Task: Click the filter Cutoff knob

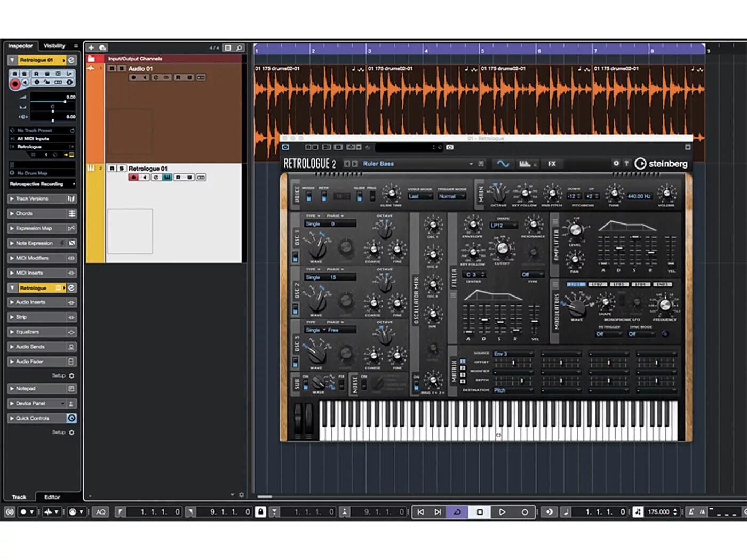Action: pyautogui.click(x=502, y=249)
